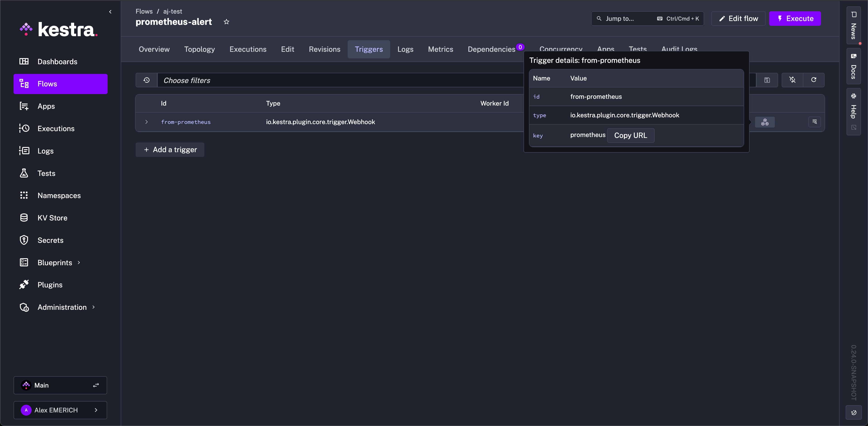Open the Executions section in the sidebar

tap(56, 128)
